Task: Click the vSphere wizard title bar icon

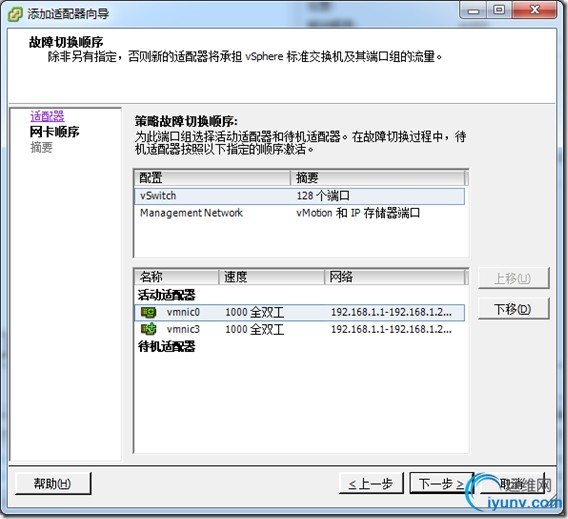Action: [15, 14]
